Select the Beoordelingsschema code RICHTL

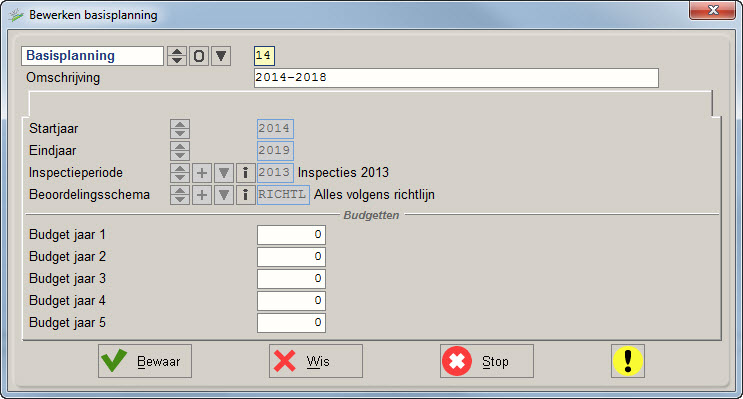click(283, 195)
